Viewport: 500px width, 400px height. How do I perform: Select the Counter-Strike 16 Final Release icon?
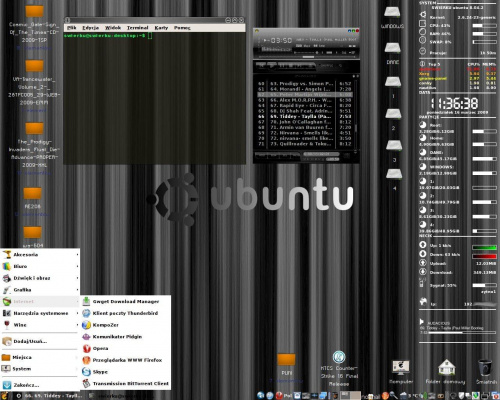339,369
